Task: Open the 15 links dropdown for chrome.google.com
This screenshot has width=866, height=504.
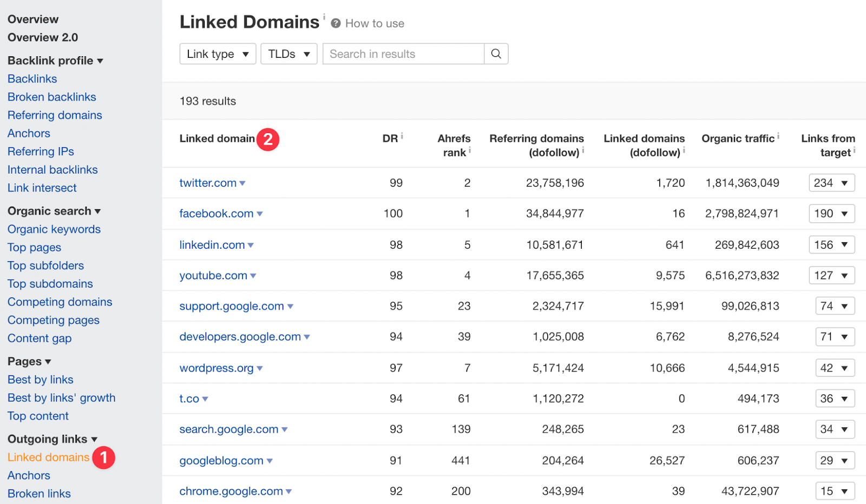Action: [835, 491]
